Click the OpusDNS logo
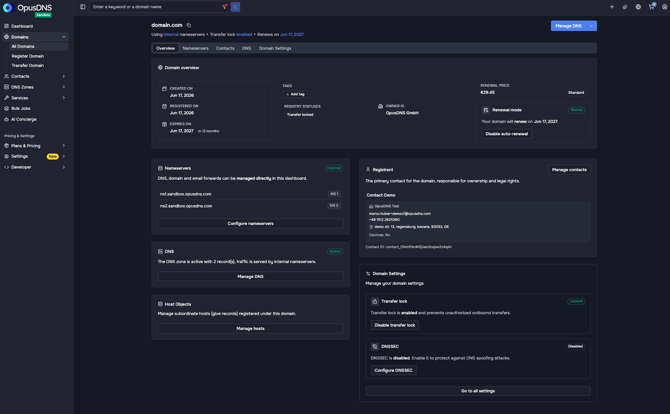The width and height of the screenshot is (670, 414). [x=27, y=9]
